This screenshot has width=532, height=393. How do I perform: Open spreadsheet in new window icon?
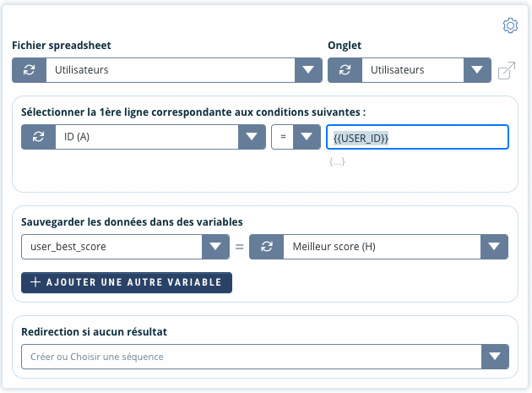click(507, 71)
